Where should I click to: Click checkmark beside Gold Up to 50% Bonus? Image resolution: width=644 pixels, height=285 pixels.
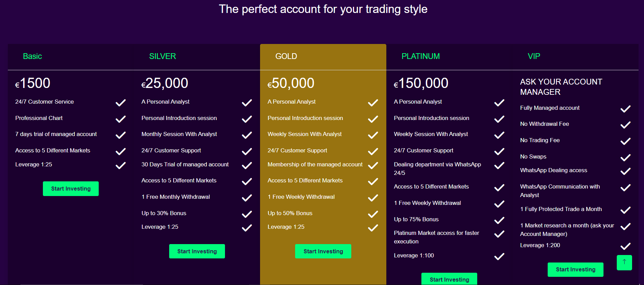373,214
